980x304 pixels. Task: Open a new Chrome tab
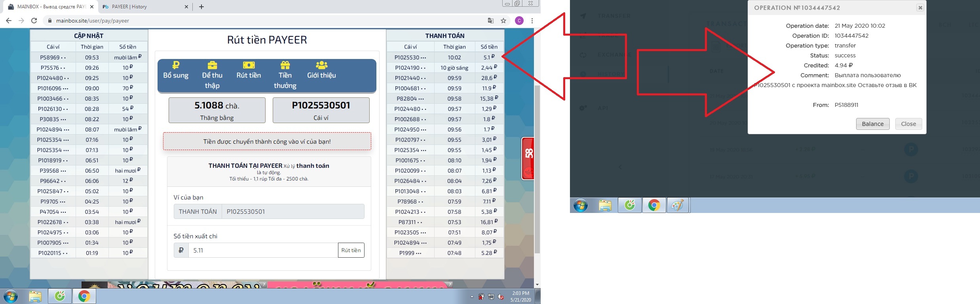coord(201,7)
